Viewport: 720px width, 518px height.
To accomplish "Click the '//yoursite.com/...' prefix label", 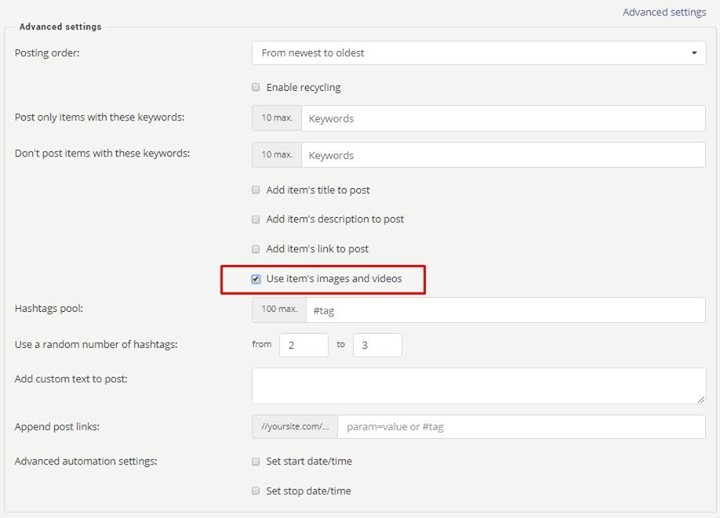I will 295,427.
